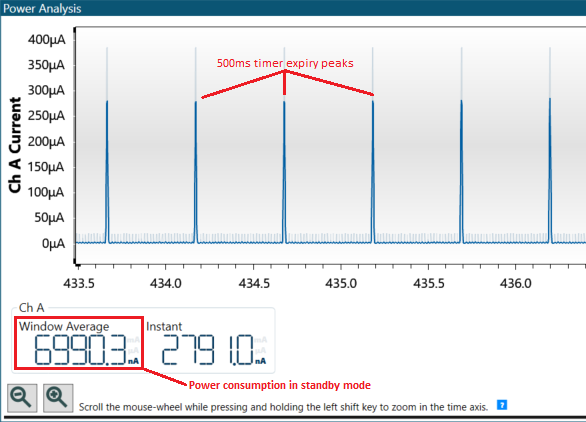Select the first current peak after 433.5
Screen dimensions: 586x422
point(107,172)
